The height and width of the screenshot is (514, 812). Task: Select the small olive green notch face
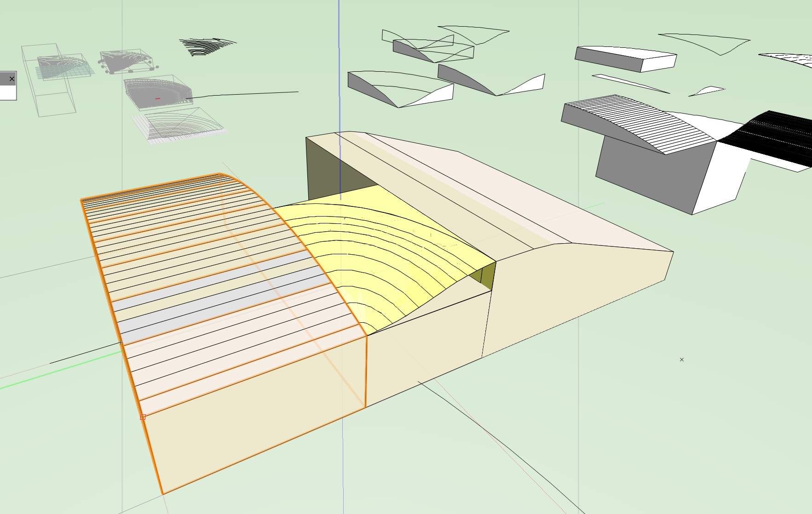pos(488,276)
